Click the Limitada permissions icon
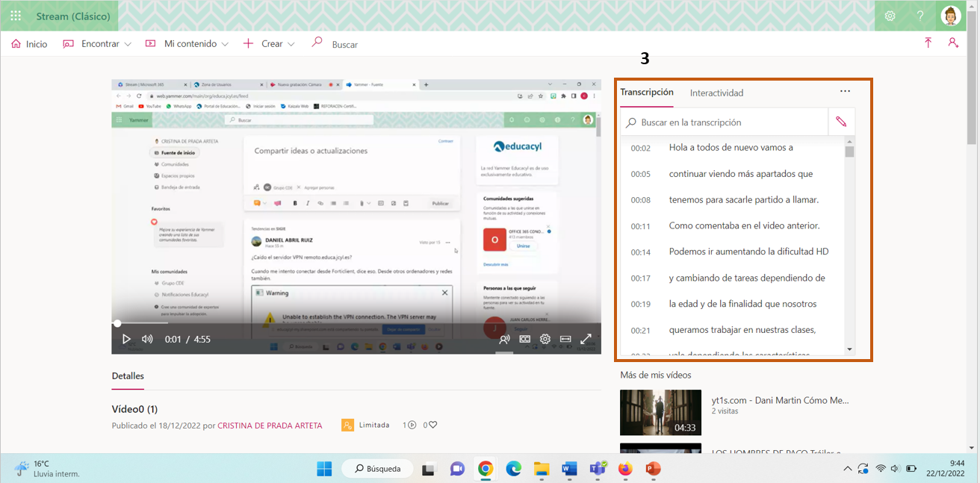The height and width of the screenshot is (483, 980). pos(347,425)
